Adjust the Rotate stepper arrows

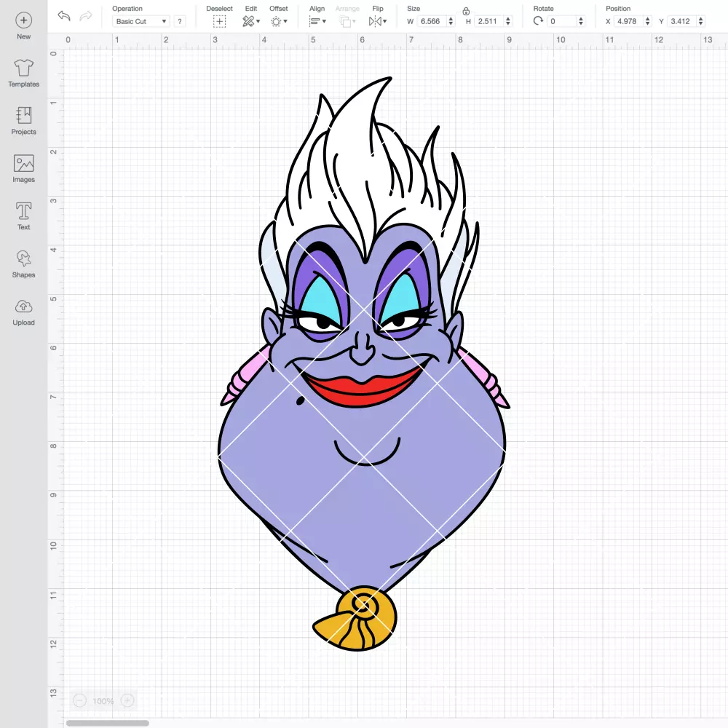pos(580,21)
